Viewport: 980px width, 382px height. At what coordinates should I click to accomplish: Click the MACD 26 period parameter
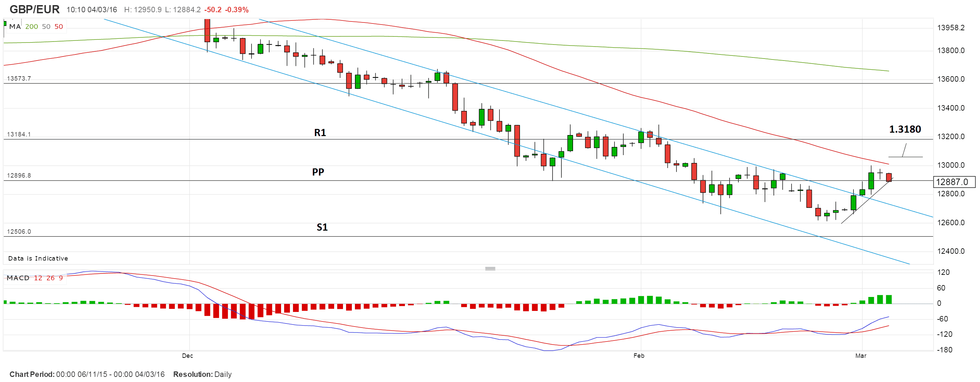[51, 278]
